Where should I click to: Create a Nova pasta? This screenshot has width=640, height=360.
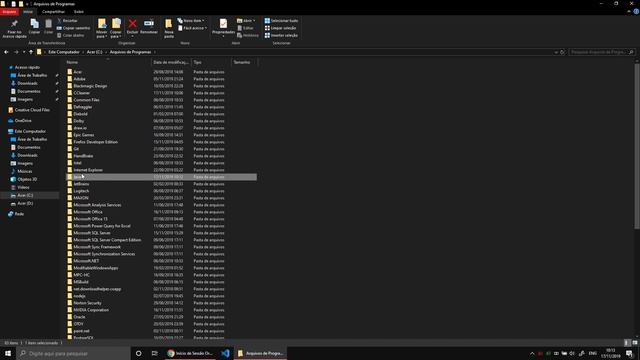(169, 29)
